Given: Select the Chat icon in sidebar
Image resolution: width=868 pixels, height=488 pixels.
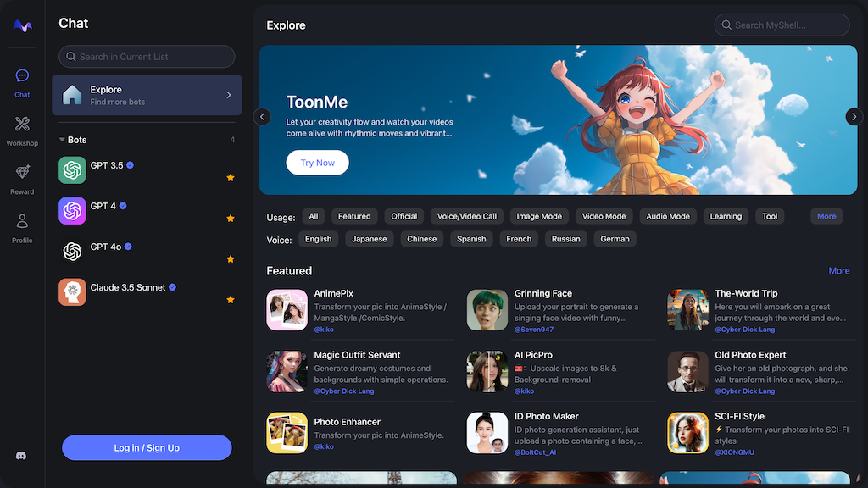Looking at the screenshot, I should tap(22, 81).
